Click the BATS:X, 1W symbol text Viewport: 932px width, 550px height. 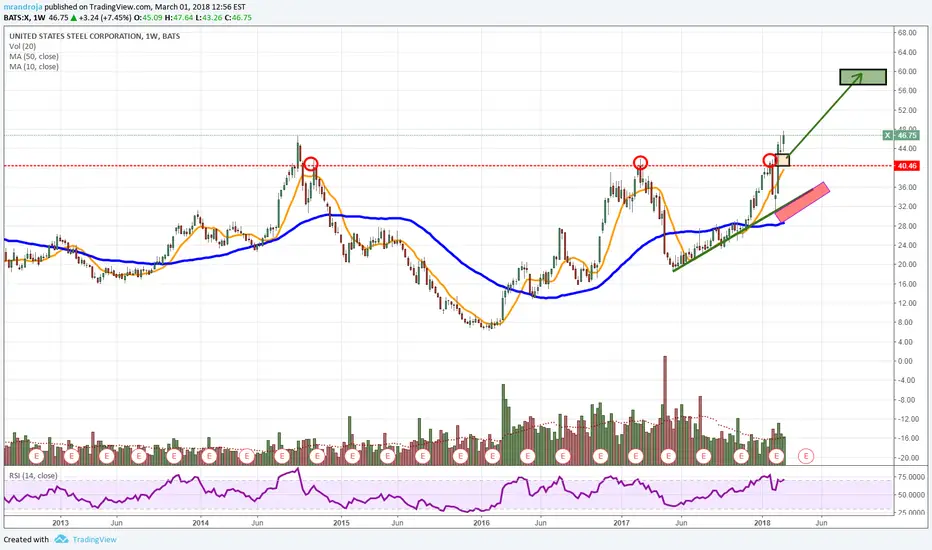pyautogui.click(x=25, y=18)
